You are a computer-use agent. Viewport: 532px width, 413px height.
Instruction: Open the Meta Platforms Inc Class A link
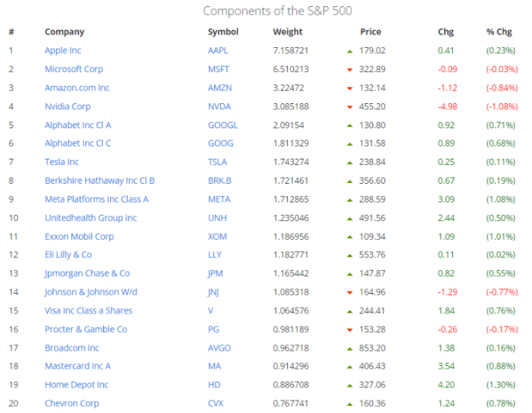pyautogui.click(x=97, y=199)
